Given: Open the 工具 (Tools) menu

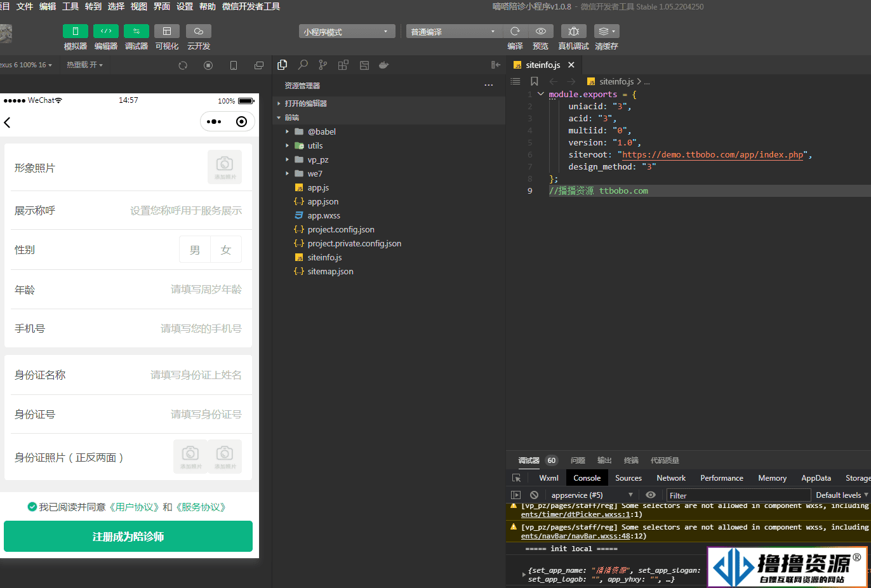Looking at the screenshot, I should point(70,6).
